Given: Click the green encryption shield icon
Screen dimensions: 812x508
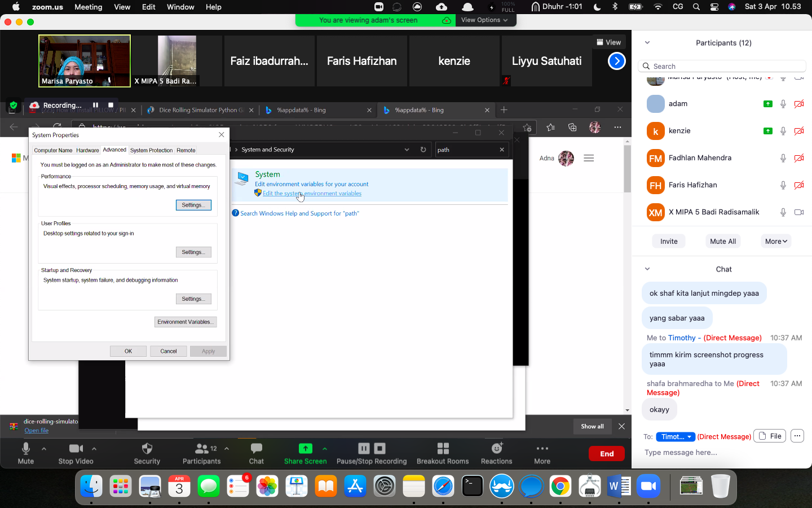Looking at the screenshot, I should pos(14,106).
